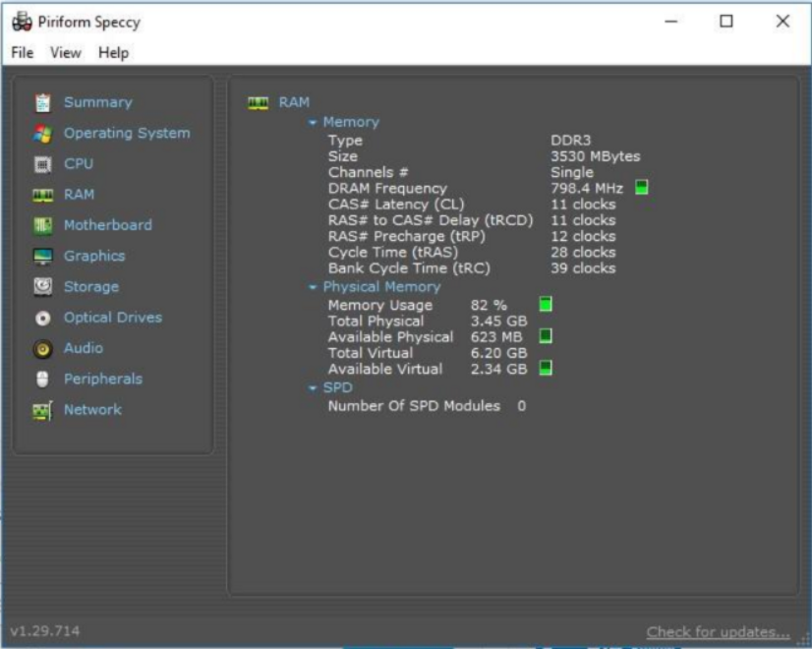This screenshot has height=649, width=812.
Task: Select the 3530 MBytes size value
Action: [596, 156]
